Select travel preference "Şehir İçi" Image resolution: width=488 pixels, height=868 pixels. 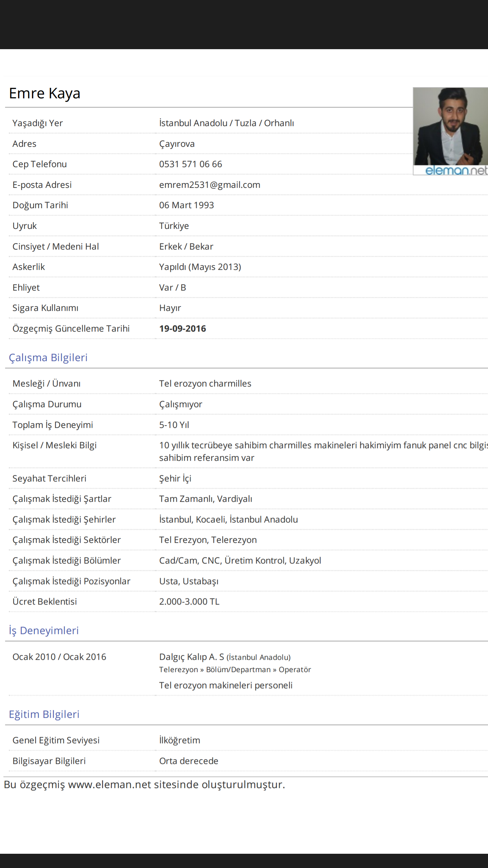[175, 478]
